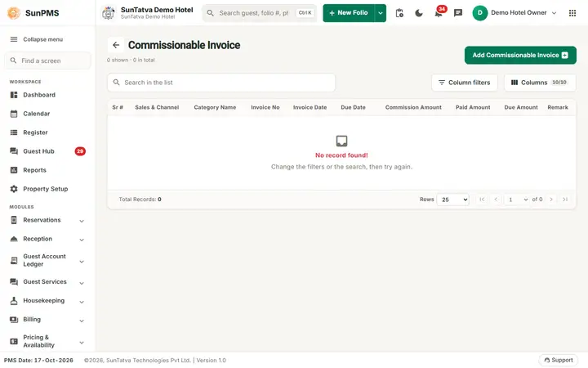This screenshot has height=368, width=588.
Task: Click the Reports chart icon
Action: coord(14,170)
